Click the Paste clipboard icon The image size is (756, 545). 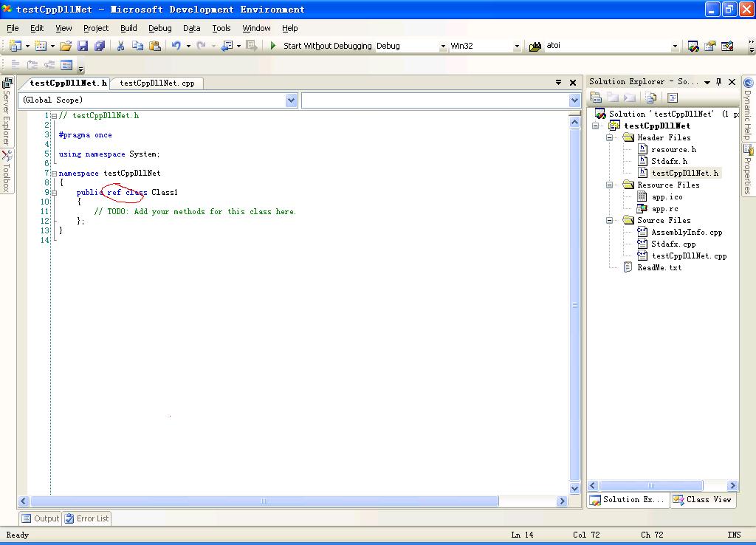tap(155, 46)
